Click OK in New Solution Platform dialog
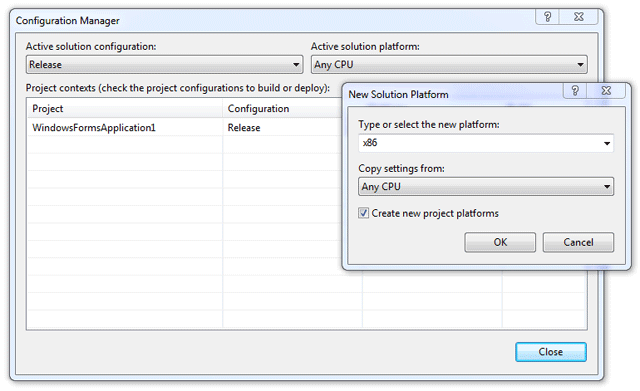The width and height of the screenshot is (640, 391). tap(500, 242)
